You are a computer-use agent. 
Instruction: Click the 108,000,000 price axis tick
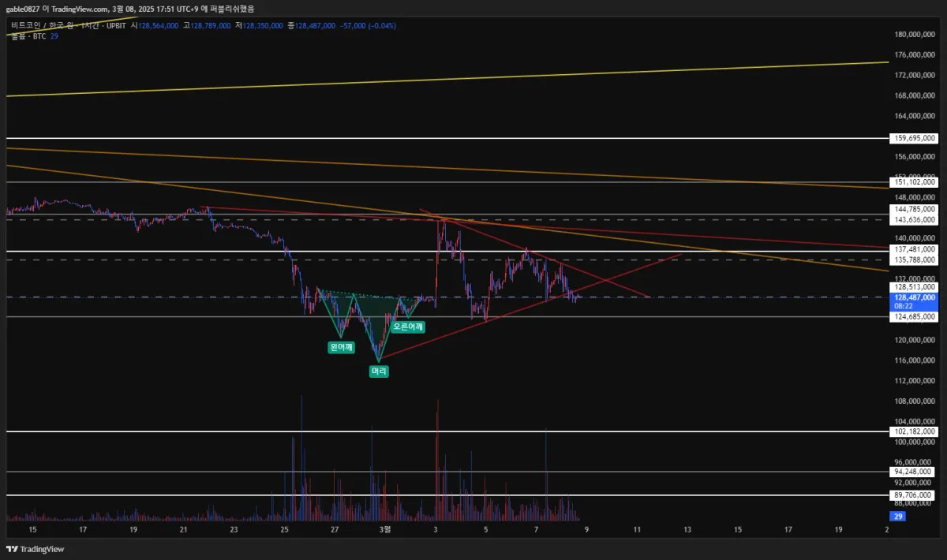(915, 401)
